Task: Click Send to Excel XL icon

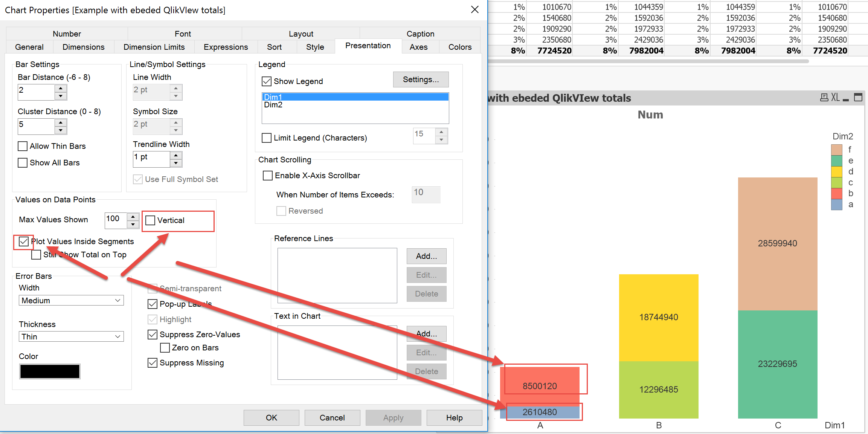Action: coord(835,98)
